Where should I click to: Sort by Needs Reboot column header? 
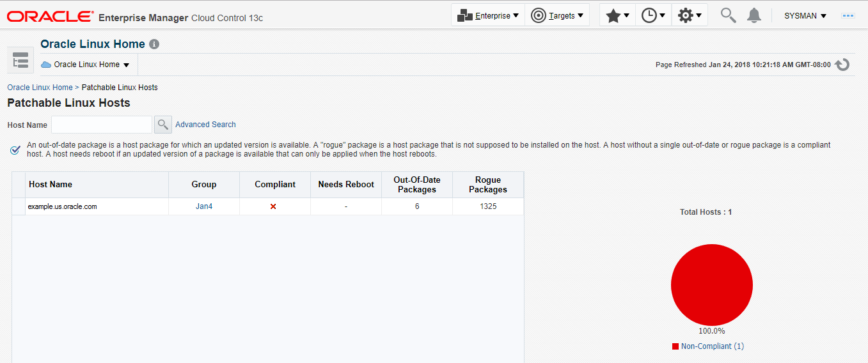(346, 185)
